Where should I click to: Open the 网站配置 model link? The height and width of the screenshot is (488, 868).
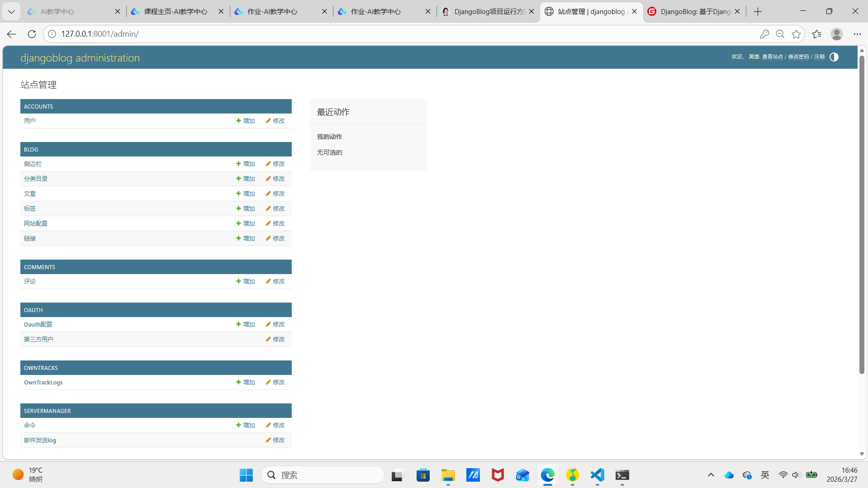click(x=36, y=223)
